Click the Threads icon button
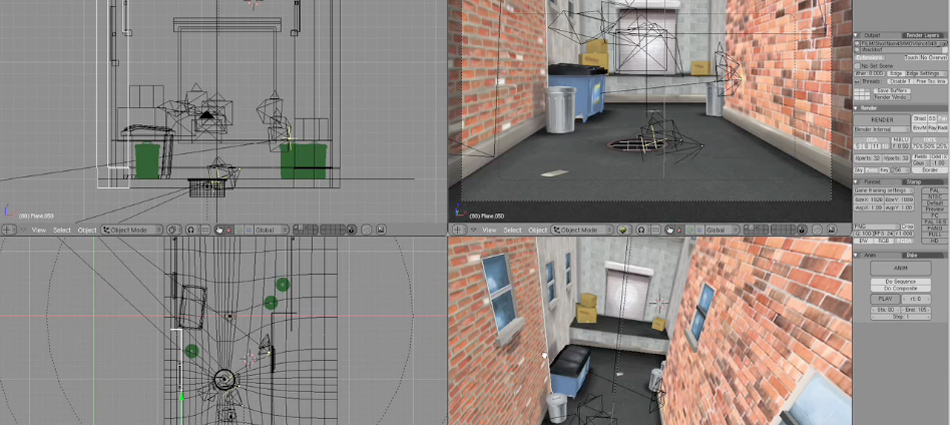The width and height of the screenshot is (950, 425). [858, 81]
